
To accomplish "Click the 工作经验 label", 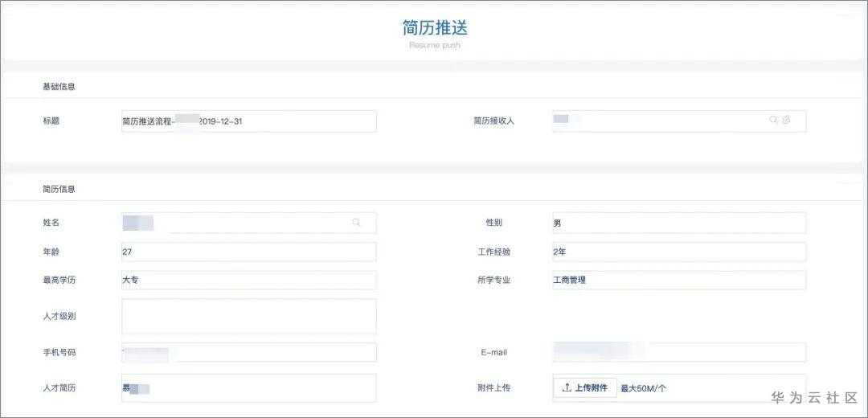I will coord(493,252).
